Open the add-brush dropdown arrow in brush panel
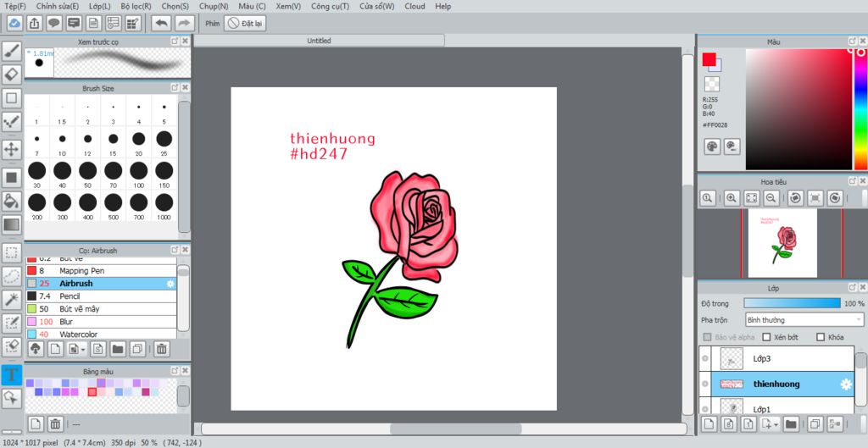The height and width of the screenshot is (448, 868). tap(83, 350)
